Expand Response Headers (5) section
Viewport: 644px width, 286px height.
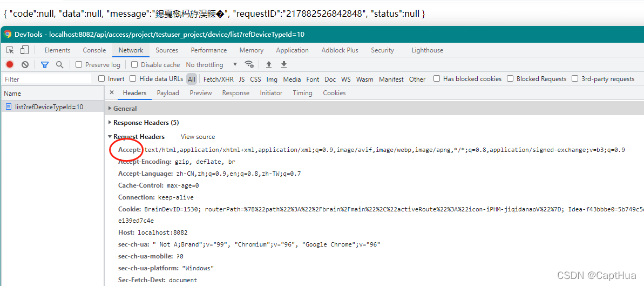coord(110,123)
